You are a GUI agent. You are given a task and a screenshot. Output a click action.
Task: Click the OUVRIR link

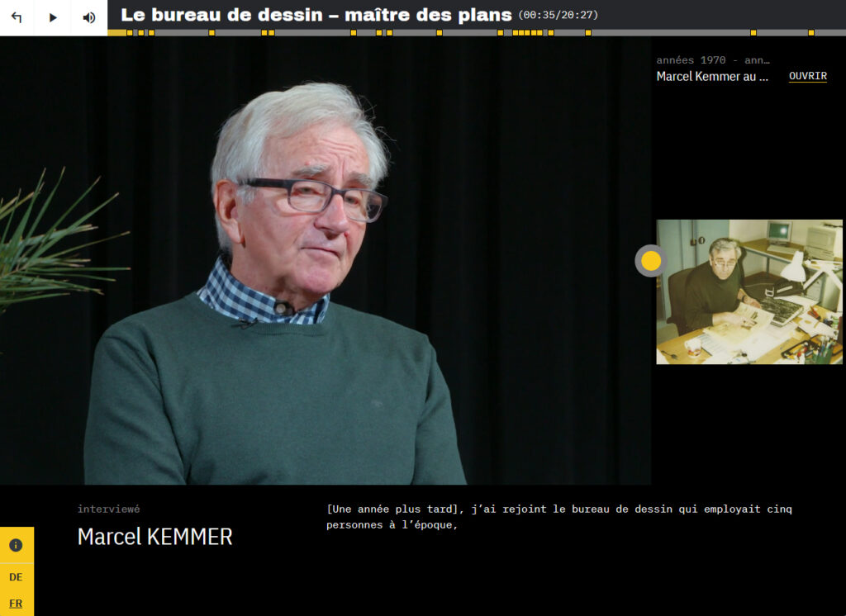(x=808, y=76)
